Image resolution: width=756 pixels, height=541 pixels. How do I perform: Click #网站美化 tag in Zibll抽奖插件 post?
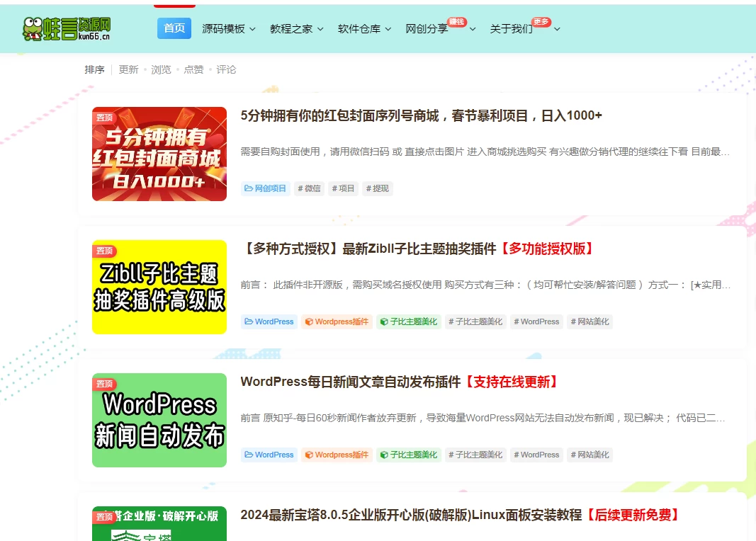pos(589,321)
